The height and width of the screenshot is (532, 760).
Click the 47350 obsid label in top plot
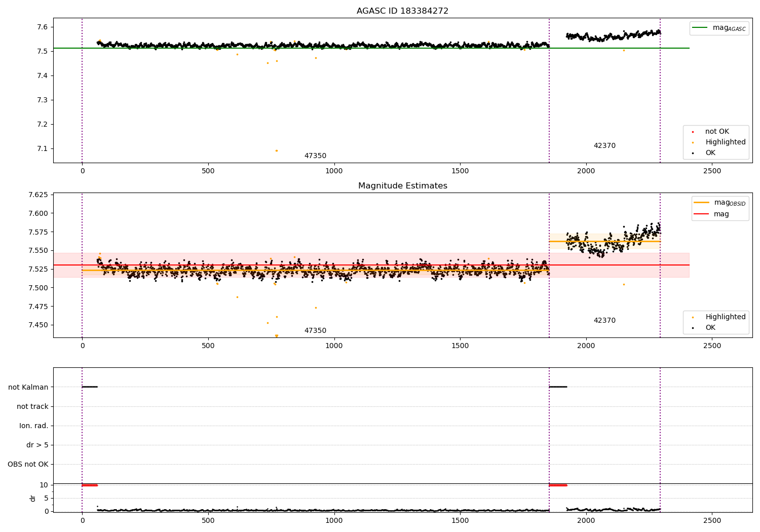point(315,156)
